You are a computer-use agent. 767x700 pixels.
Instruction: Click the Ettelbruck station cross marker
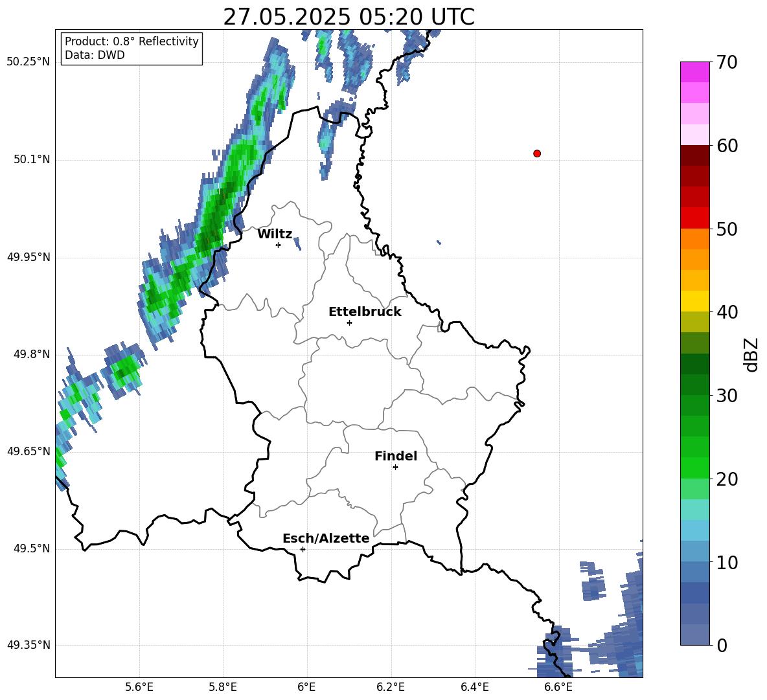(x=349, y=322)
